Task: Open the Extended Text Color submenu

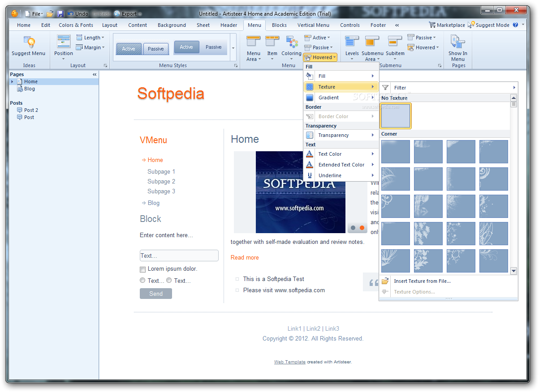Action: tap(341, 165)
